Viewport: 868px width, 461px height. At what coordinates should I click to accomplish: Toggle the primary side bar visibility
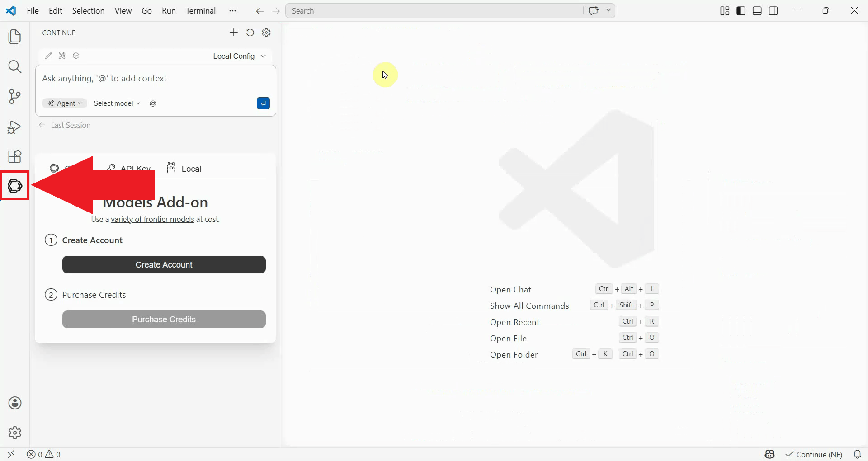click(x=741, y=10)
